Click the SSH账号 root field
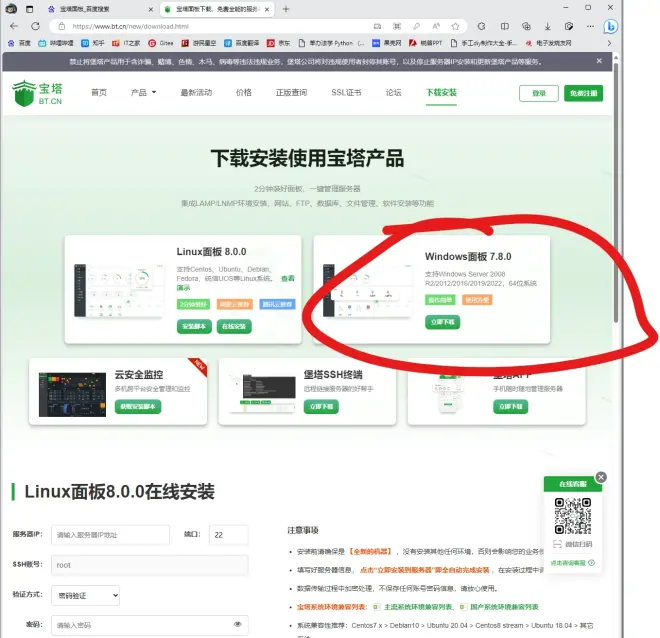 [149, 565]
